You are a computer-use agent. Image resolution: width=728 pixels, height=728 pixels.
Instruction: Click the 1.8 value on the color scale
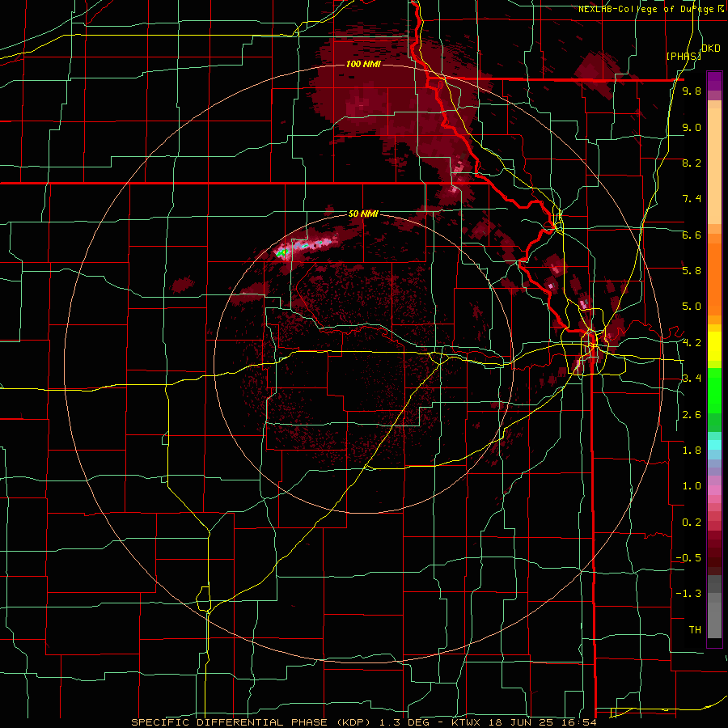[692, 451]
